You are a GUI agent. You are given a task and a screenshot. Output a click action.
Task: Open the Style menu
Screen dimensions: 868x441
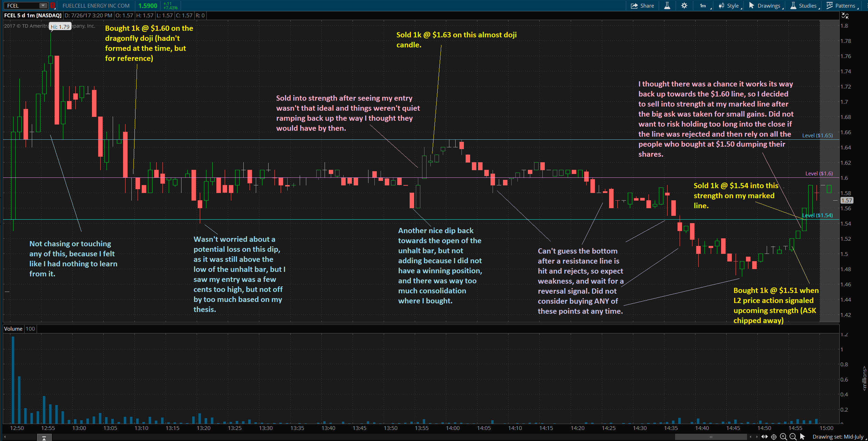(x=730, y=6)
